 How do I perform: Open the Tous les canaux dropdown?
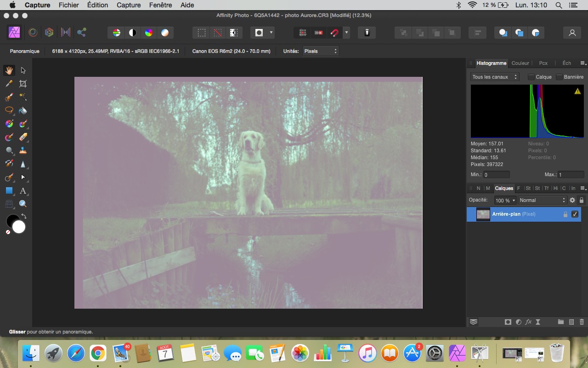495,77
